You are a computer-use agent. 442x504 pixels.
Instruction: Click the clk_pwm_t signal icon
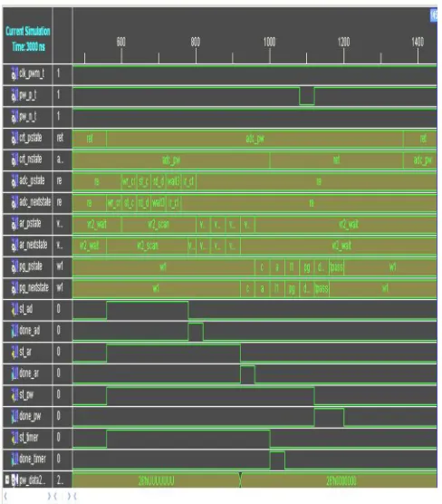coord(14,73)
